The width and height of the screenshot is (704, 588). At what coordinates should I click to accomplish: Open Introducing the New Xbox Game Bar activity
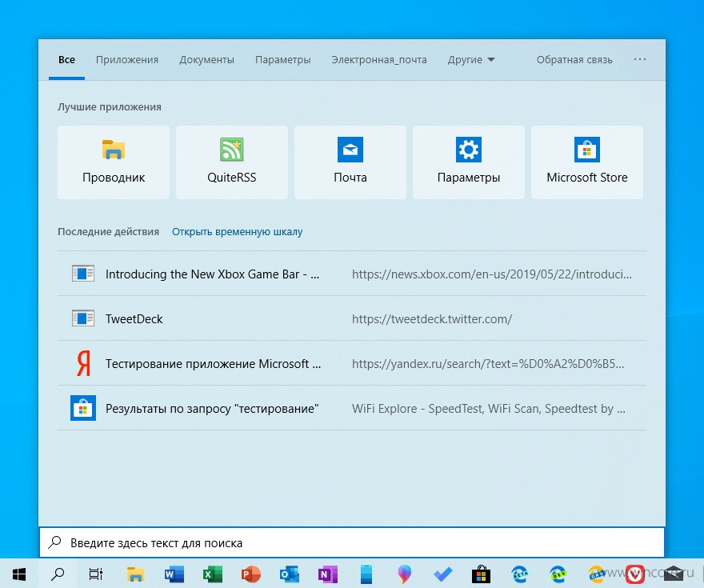[x=352, y=274]
